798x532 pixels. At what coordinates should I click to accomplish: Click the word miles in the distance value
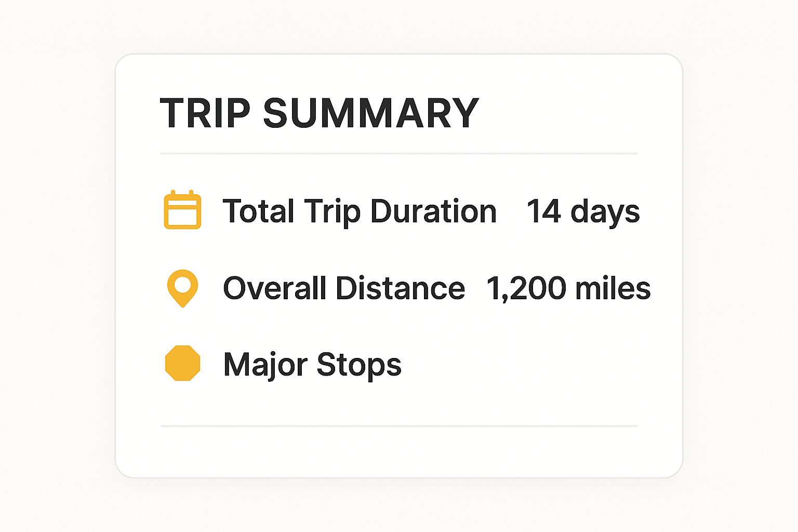(x=613, y=288)
